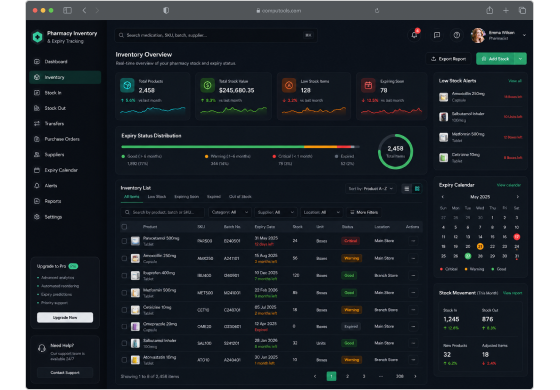Tick the Paracetamol 500mg row checkbox

[124, 241]
